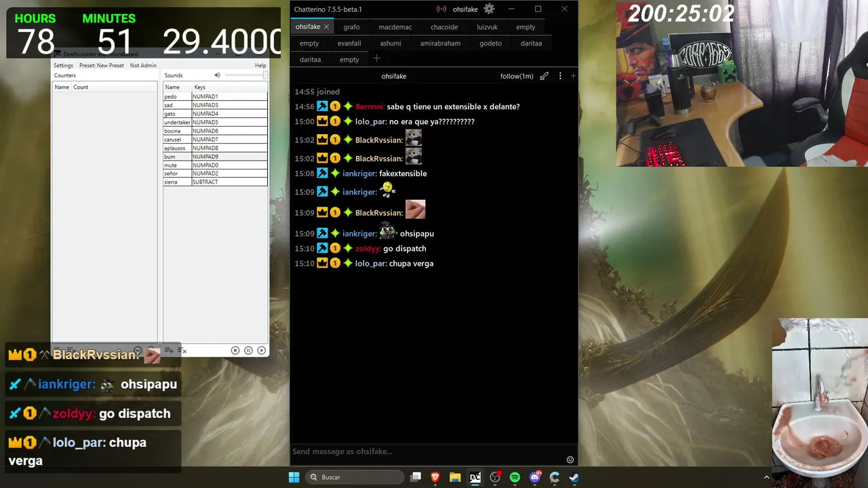The height and width of the screenshot is (488, 868).
Task: Open the Windows Start menu
Action: 294,477
